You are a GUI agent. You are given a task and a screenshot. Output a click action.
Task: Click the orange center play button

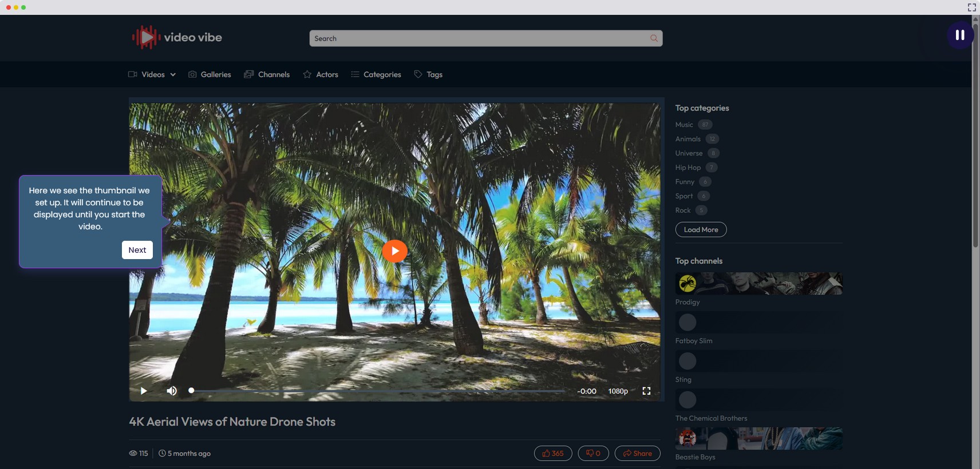point(394,251)
